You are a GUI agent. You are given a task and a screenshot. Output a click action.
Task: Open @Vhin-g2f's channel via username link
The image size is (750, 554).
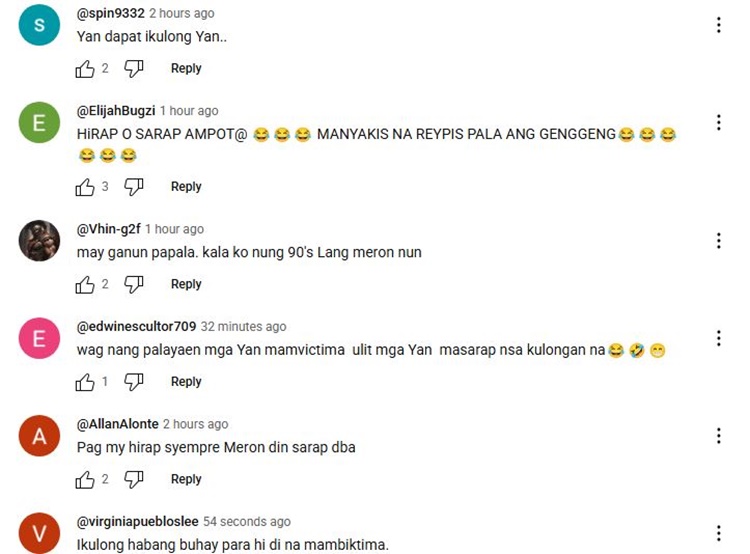pyautogui.click(x=109, y=229)
